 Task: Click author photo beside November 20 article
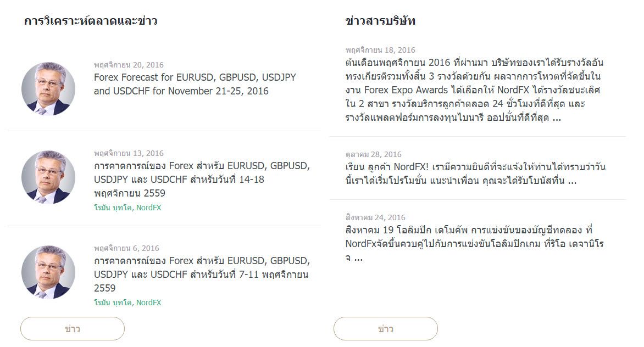coord(48,88)
